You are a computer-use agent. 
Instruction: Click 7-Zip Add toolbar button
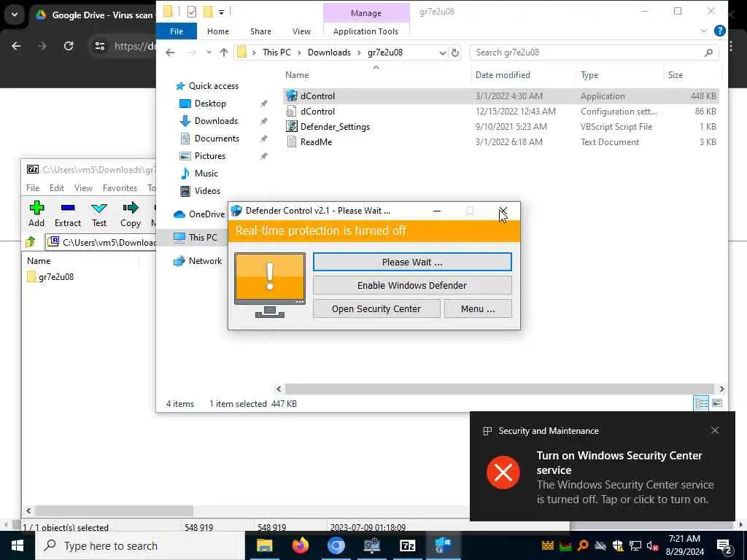(x=36, y=214)
